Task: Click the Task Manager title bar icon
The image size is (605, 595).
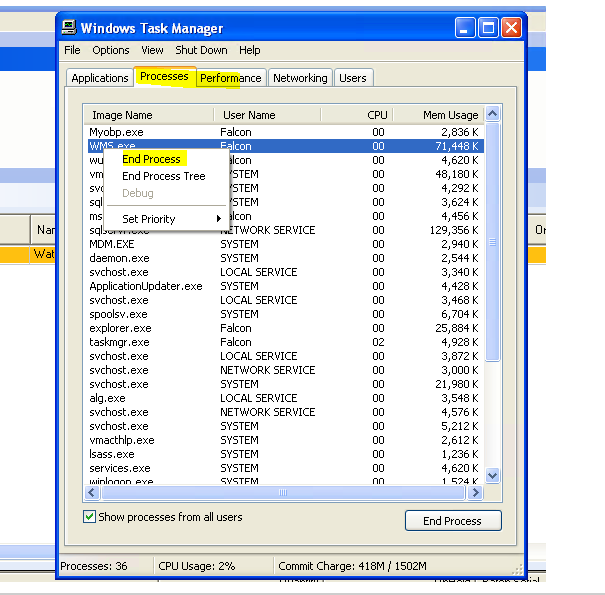Action: point(69,27)
